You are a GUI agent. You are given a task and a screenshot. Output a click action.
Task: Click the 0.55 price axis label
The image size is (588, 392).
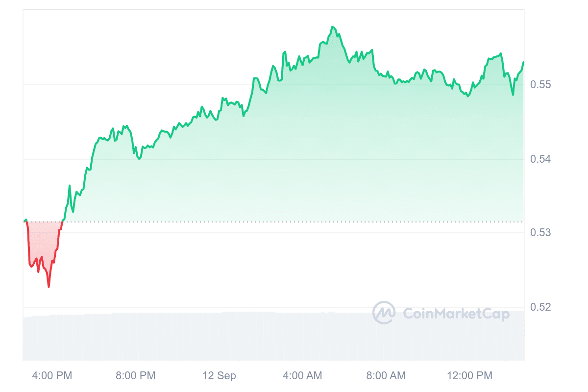pyautogui.click(x=540, y=85)
